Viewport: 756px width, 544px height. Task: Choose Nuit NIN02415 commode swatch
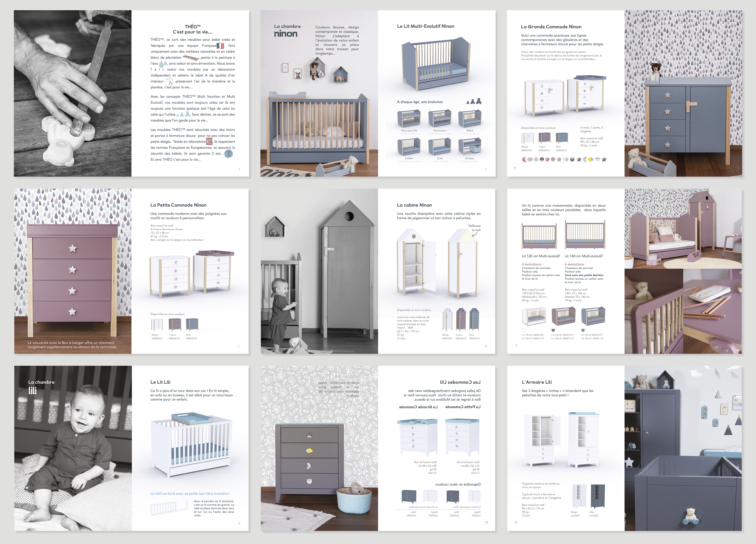(562, 138)
